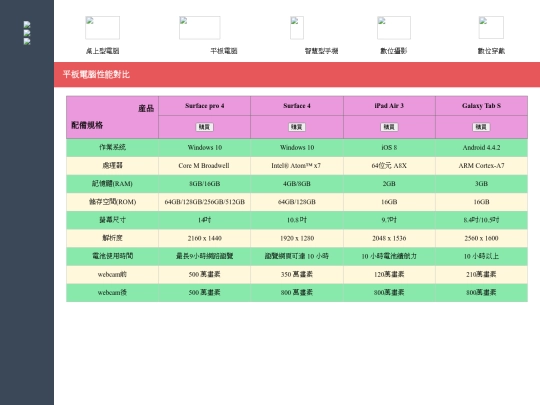Select the Surface 4 column header
Viewport: 540px width, 405px height.
(x=297, y=106)
